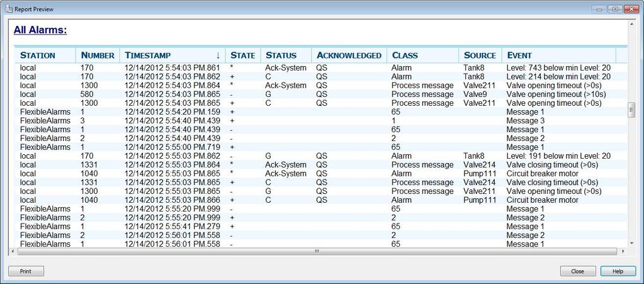This screenshot has height=284, width=644.
Task: Select number 580 in the table
Action: 87,94
